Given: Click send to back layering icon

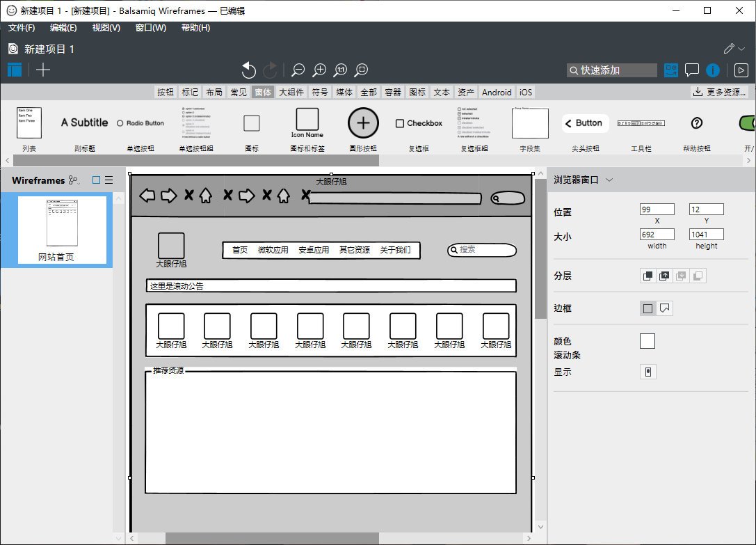Looking at the screenshot, I should tap(698, 276).
